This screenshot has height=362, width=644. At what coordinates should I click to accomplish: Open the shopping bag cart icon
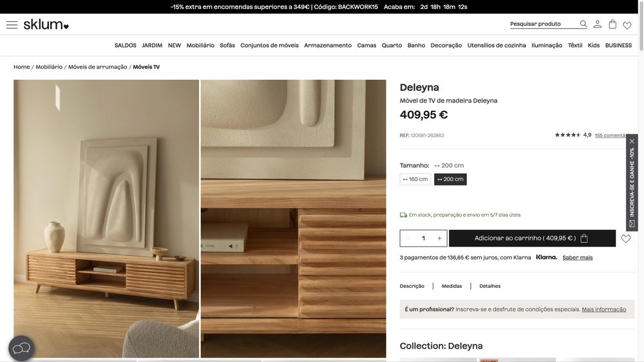[x=612, y=24]
